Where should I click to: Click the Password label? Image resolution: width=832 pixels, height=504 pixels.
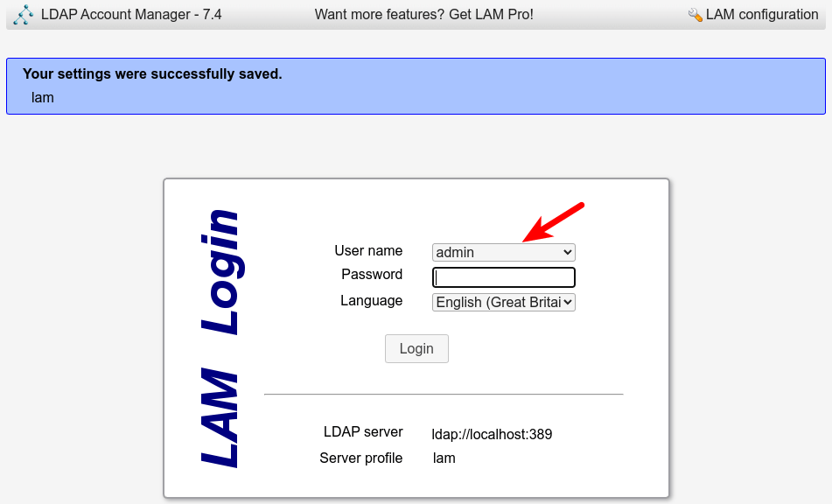click(372, 275)
